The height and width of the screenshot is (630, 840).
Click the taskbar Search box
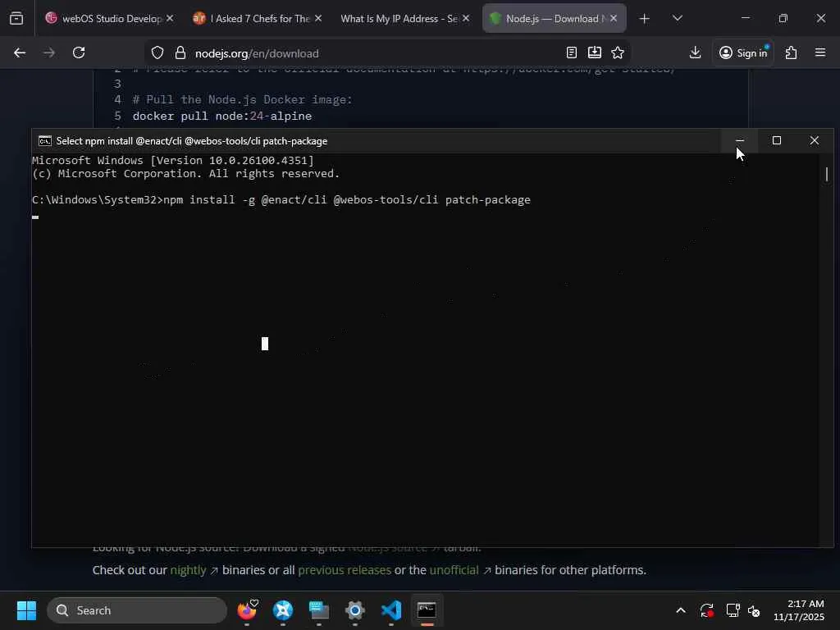click(137, 610)
